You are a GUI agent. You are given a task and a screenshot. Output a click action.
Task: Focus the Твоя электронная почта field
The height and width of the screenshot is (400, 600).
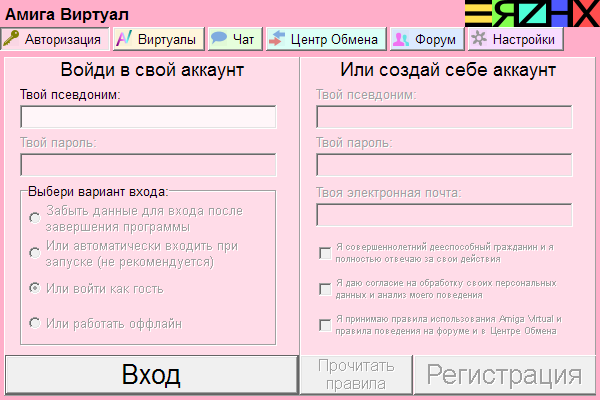coord(444,215)
